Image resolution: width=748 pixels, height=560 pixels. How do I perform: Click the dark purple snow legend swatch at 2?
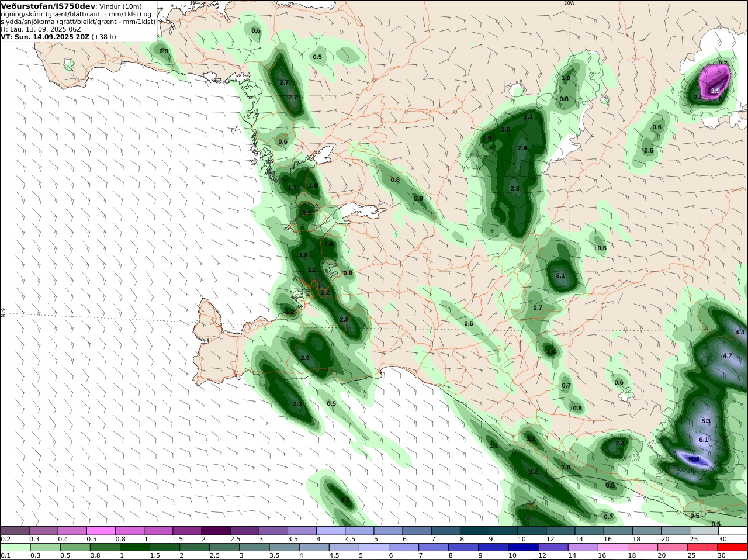point(216,531)
